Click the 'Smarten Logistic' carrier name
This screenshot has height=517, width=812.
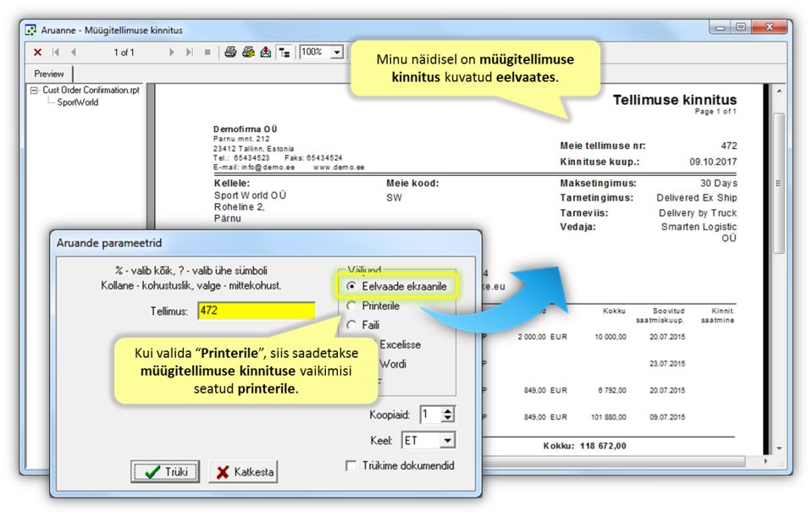[x=699, y=227]
